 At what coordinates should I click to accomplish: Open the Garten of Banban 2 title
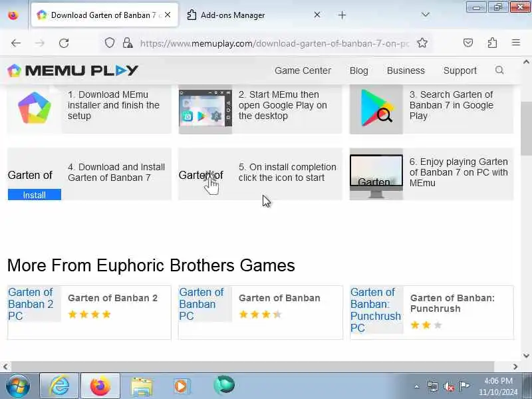click(112, 298)
